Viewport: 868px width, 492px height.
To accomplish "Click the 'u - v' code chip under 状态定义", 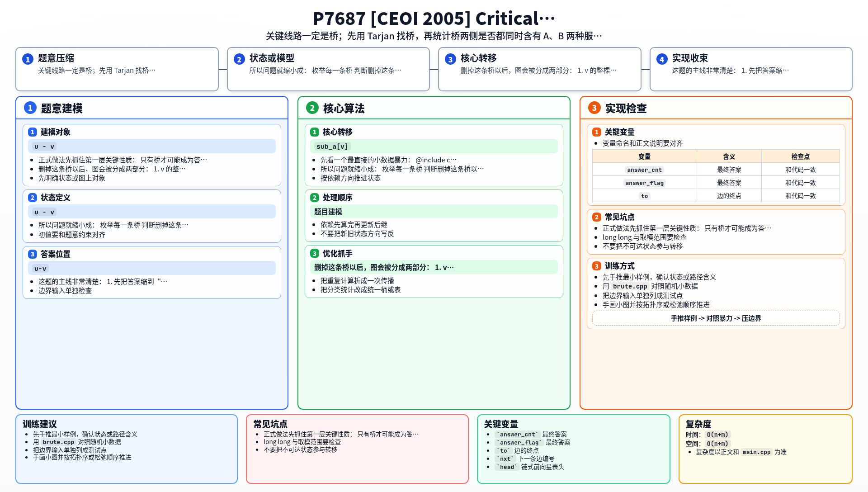I will [x=44, y=212].
